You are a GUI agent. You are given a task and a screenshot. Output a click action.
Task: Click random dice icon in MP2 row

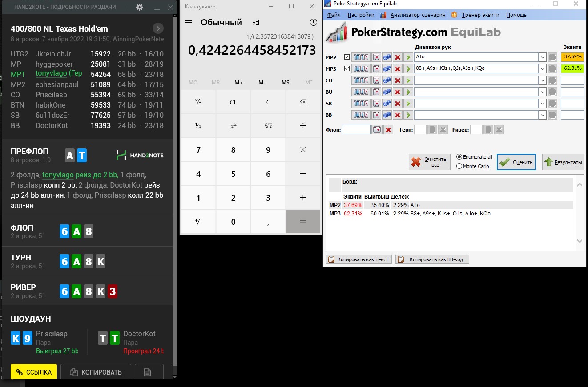click(387, 57)
